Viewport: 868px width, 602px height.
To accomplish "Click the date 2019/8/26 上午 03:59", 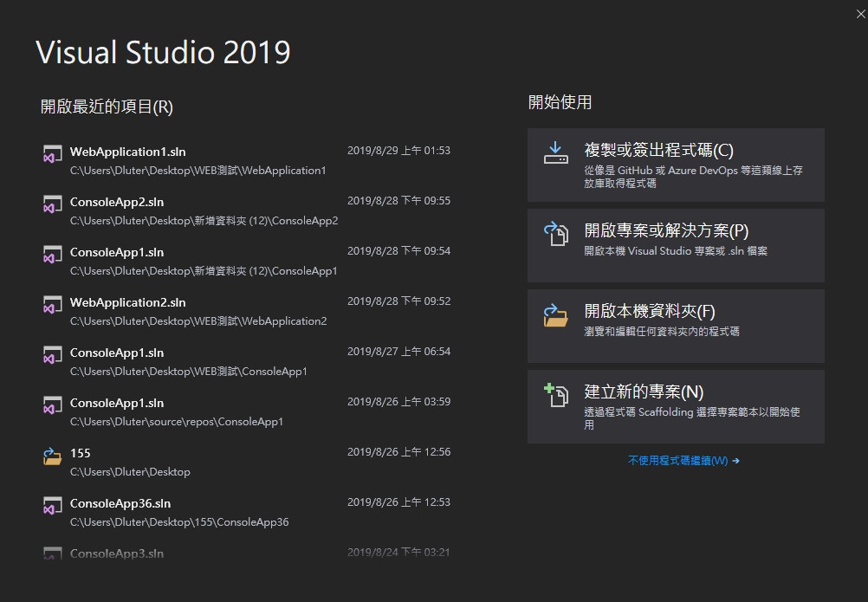I will coord(398,402).
